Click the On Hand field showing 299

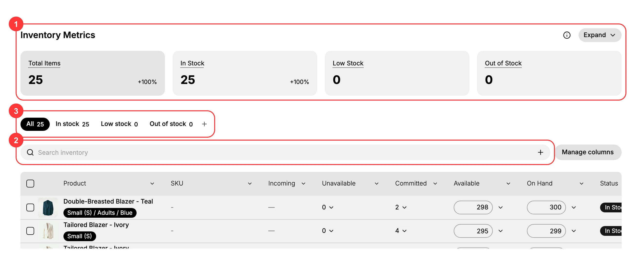point(546,231)
